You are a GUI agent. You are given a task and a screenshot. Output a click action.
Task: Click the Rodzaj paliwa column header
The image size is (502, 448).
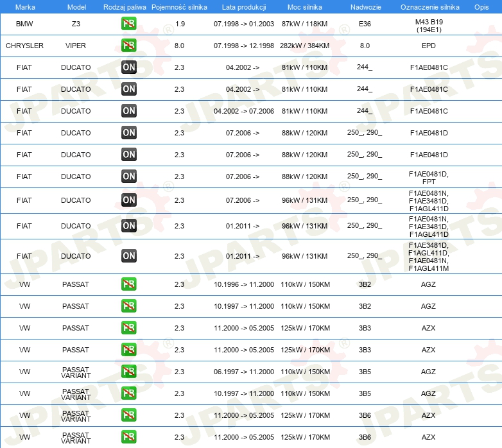click(125, 7)
